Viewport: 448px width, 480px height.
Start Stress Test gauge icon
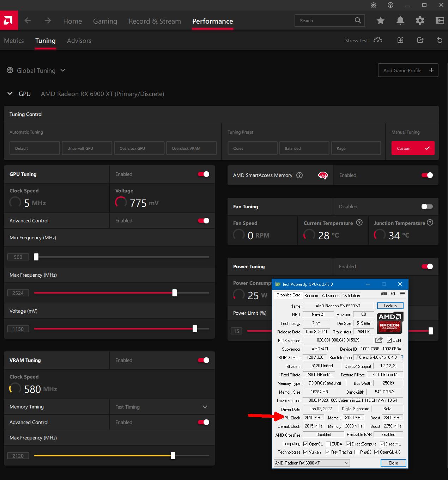(x=378, y=40)
